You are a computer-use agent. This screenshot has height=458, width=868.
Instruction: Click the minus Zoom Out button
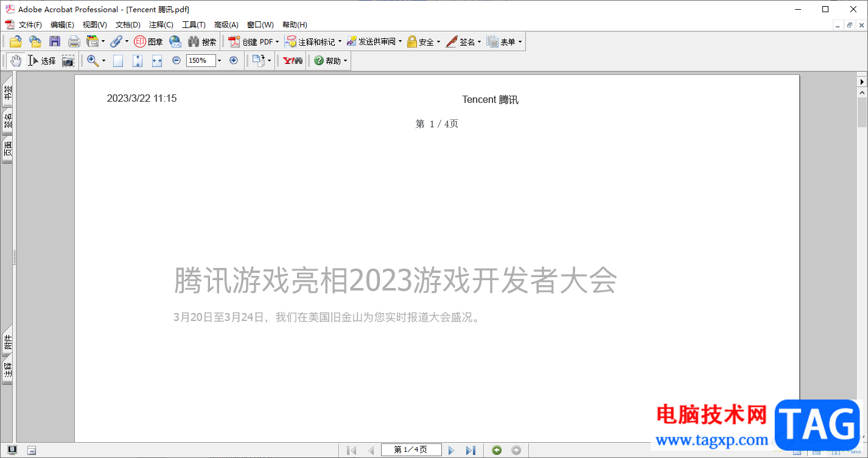pyautogui.click(x=177, y=60)
